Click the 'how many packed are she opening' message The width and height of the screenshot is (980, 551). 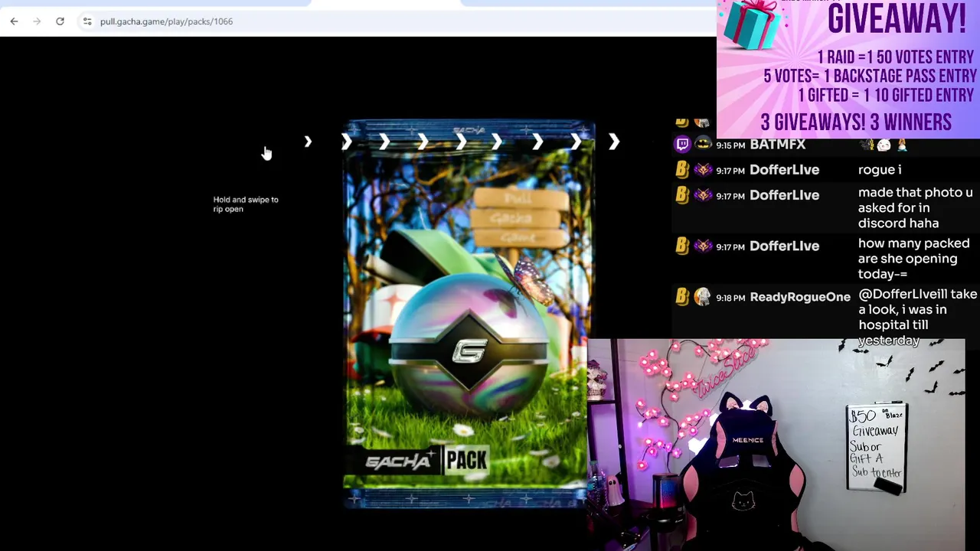pos(913,259)
